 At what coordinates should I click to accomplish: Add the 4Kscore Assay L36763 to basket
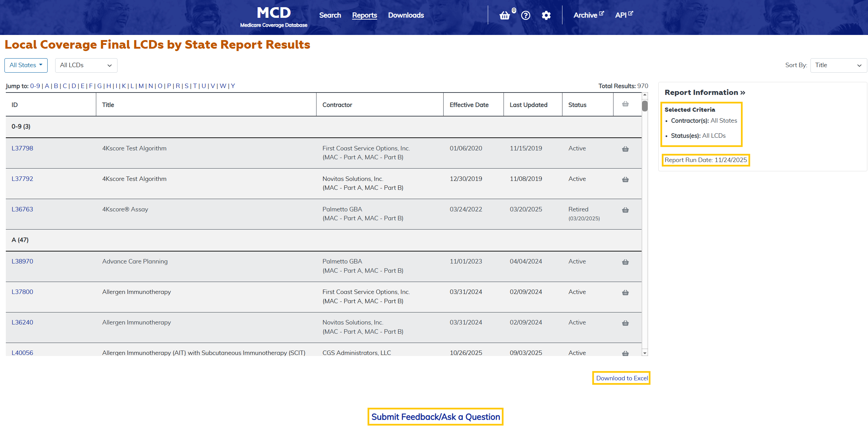tap(625, 210)
